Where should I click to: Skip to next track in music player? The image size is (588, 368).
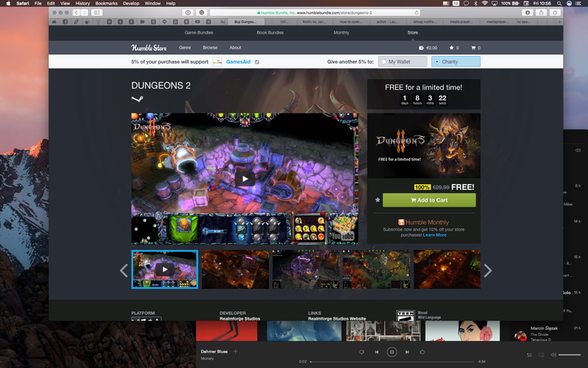pos(407,352)
